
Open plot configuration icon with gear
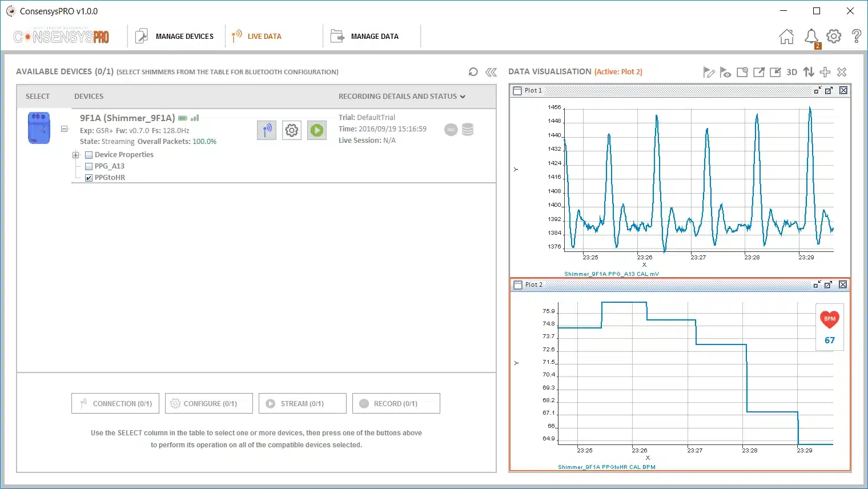[742, 72]
